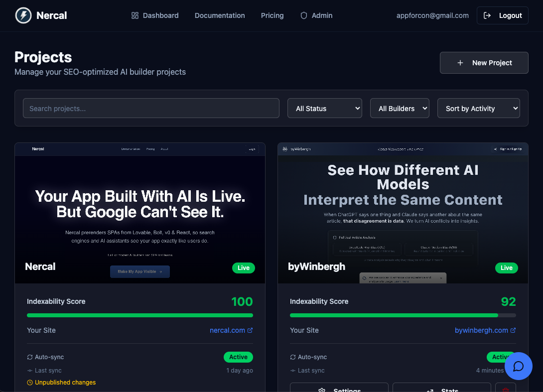The width and height of the screenshot is (543, 392).
Task: Click the Nercal project title on card
Action: coord(40,266)
